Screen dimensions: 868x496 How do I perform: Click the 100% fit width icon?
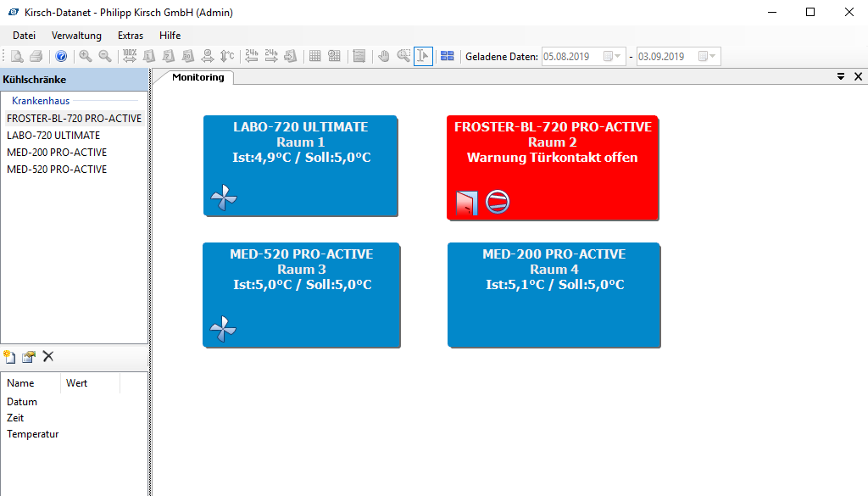click(x=130, y=56)
